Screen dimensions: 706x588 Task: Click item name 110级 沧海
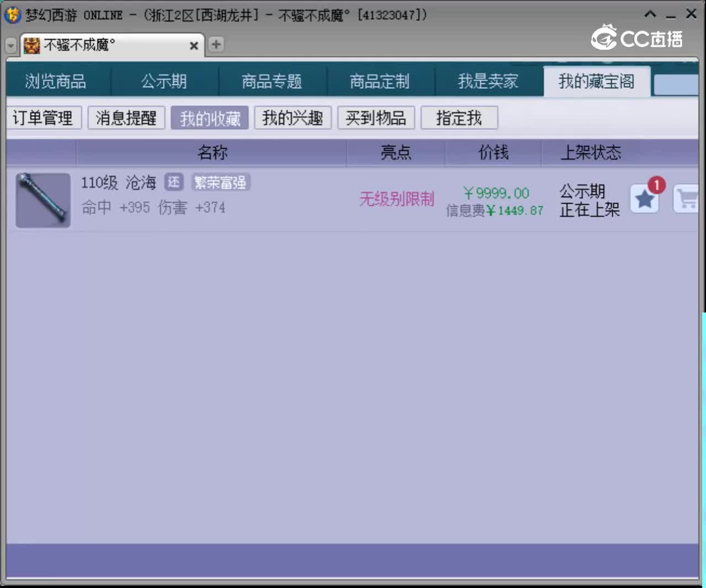(x=119, y=183)
